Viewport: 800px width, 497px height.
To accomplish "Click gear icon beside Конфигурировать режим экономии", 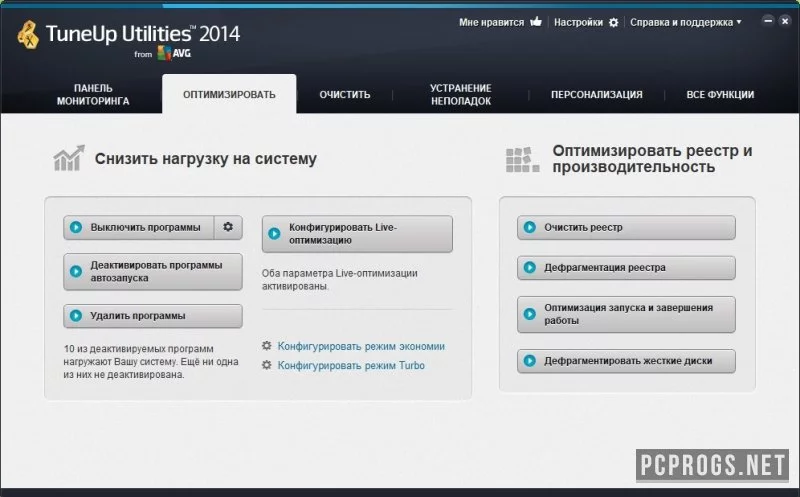I will [267, 346].
